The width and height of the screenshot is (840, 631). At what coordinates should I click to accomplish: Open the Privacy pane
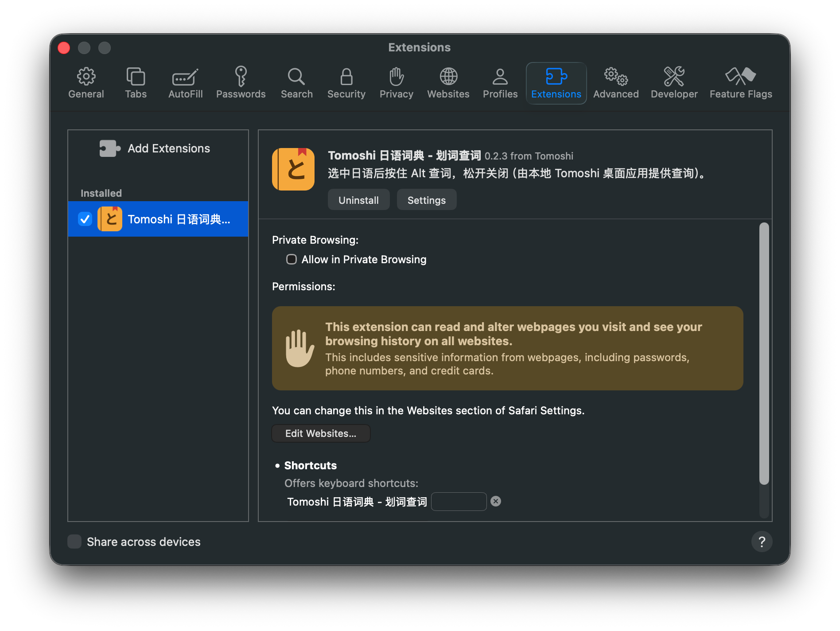pos(396,83)
